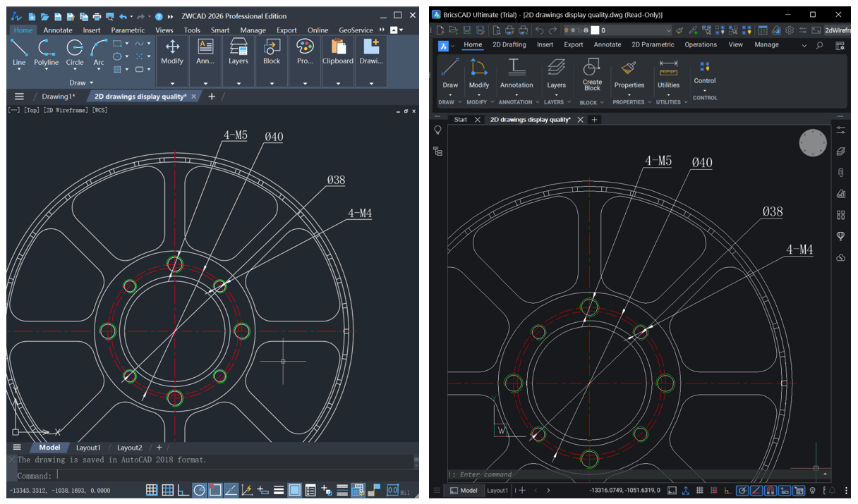Image resolution: width=858 pixels, height=504 pixels.
Task: Expand the Draw panel dropdown in ZWCAD
Action: (92, 83)
